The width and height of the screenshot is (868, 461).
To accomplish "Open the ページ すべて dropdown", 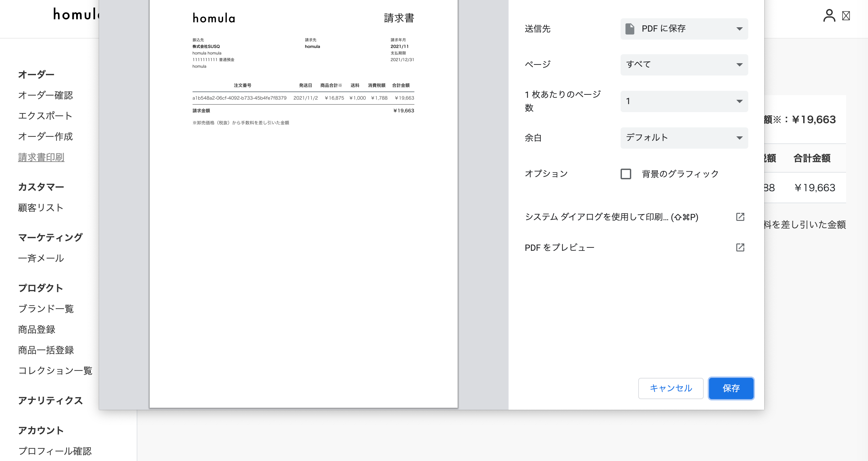I will [684, 65].
